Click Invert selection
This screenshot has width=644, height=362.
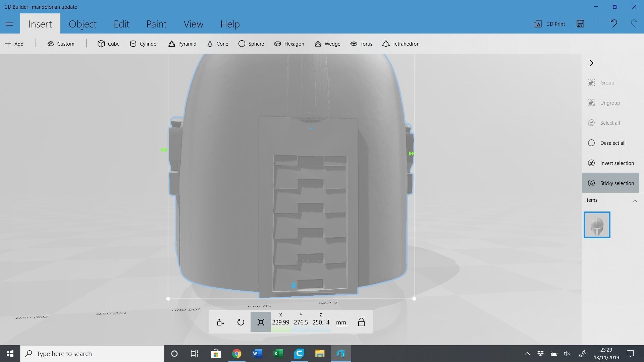tap(610, 163)
